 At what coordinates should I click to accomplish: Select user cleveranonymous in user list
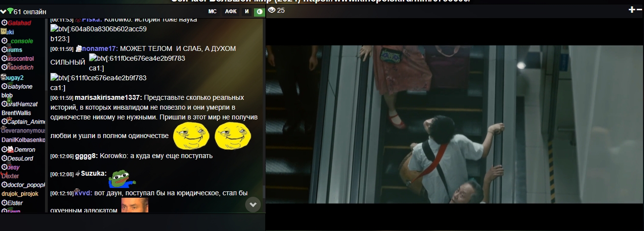pos(23,131)
